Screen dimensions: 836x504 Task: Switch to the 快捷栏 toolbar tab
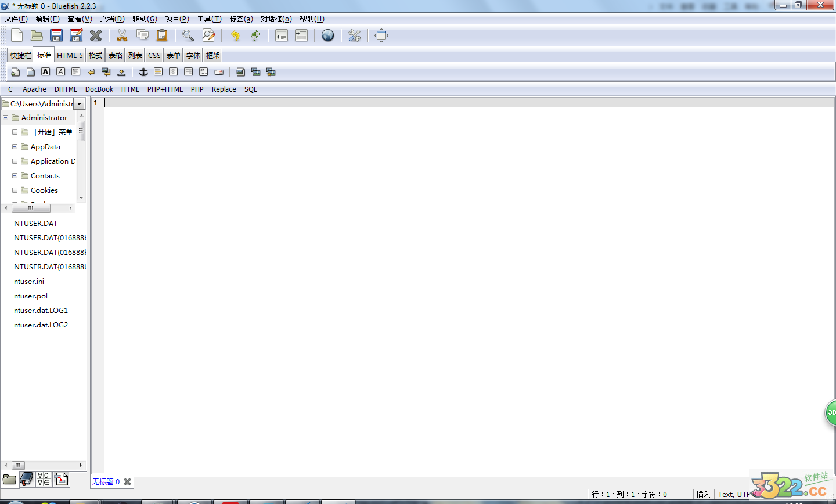click(x=20, y=56)
